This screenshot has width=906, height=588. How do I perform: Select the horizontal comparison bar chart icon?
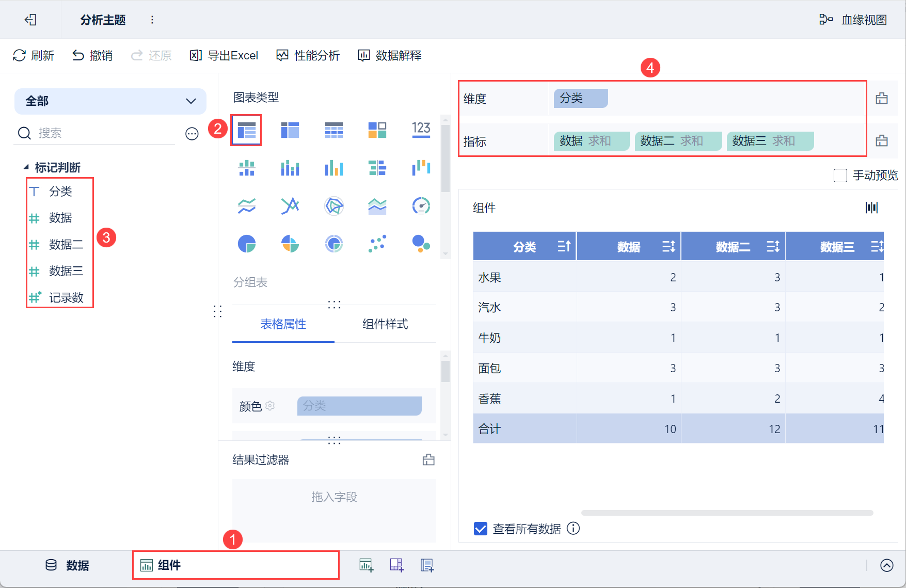(x=377, y=168)
